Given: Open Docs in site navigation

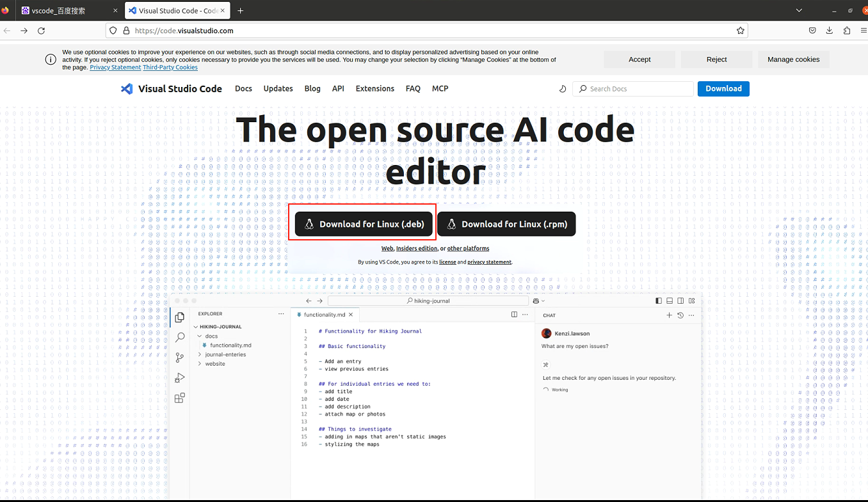Looking at the screenshot, I should point(243,89).
